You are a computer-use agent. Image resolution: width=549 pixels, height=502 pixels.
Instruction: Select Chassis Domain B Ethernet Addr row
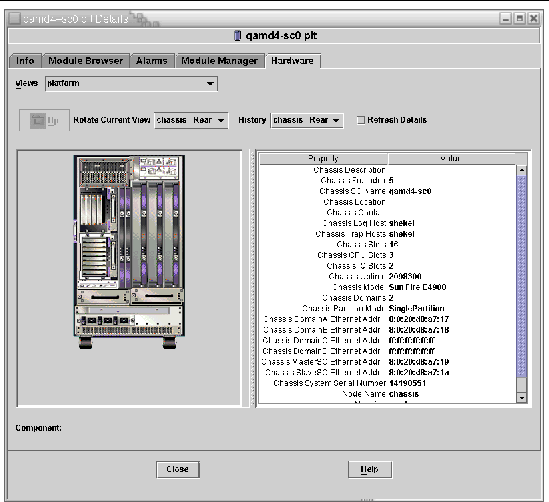click(388, 330)
